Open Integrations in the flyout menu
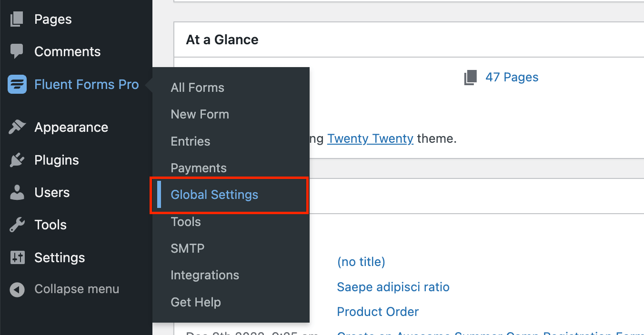 205,275
